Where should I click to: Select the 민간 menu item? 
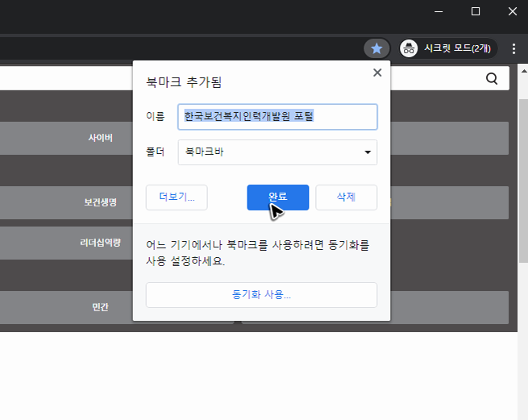coord(100,307)
